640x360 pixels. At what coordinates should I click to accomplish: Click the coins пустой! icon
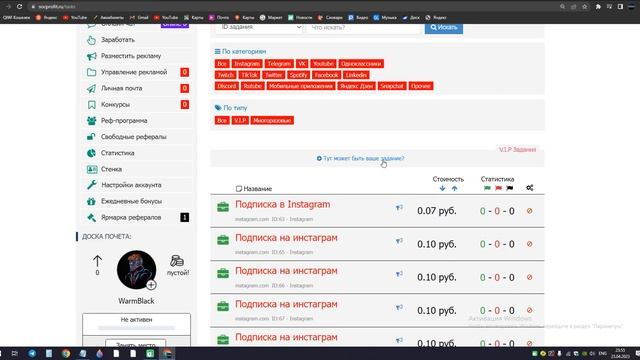pos(177,261)
